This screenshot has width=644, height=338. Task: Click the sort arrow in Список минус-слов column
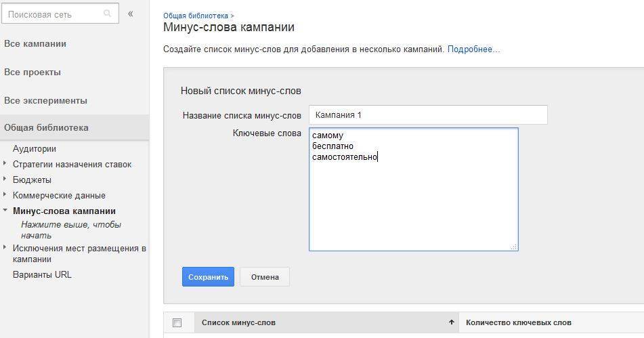451,322
